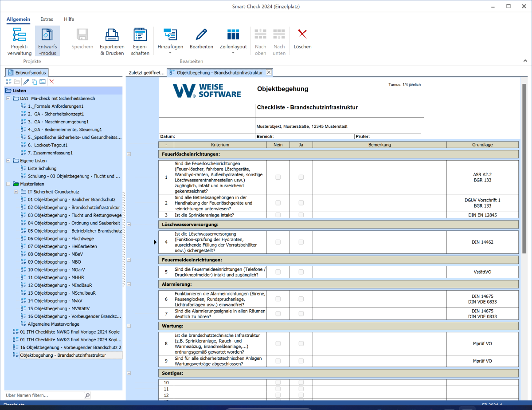532x410 pixels.
Task: Tick the Nein checkbox for row 2
Action: pyautogui.click(x=278, y=203)
